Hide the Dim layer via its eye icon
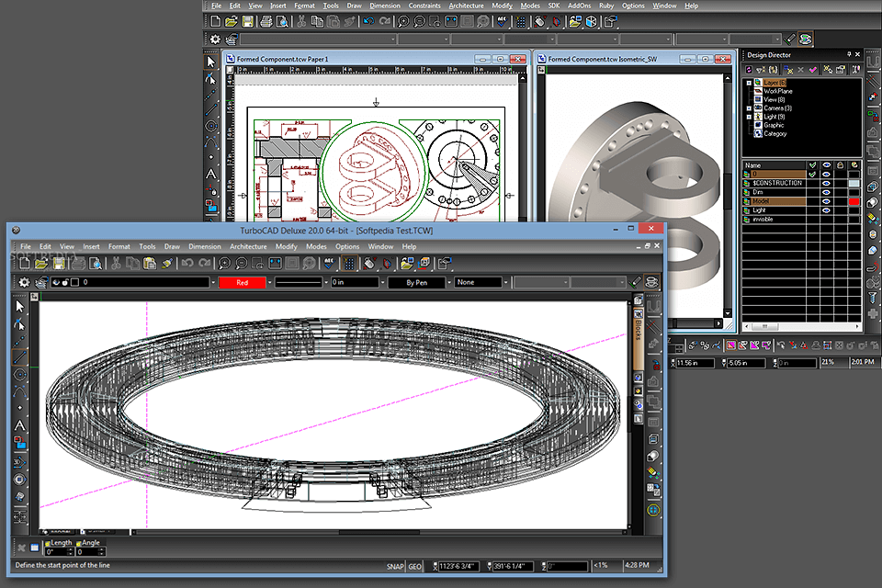This screenshot has height=588, width=882. tap(826, 192)
